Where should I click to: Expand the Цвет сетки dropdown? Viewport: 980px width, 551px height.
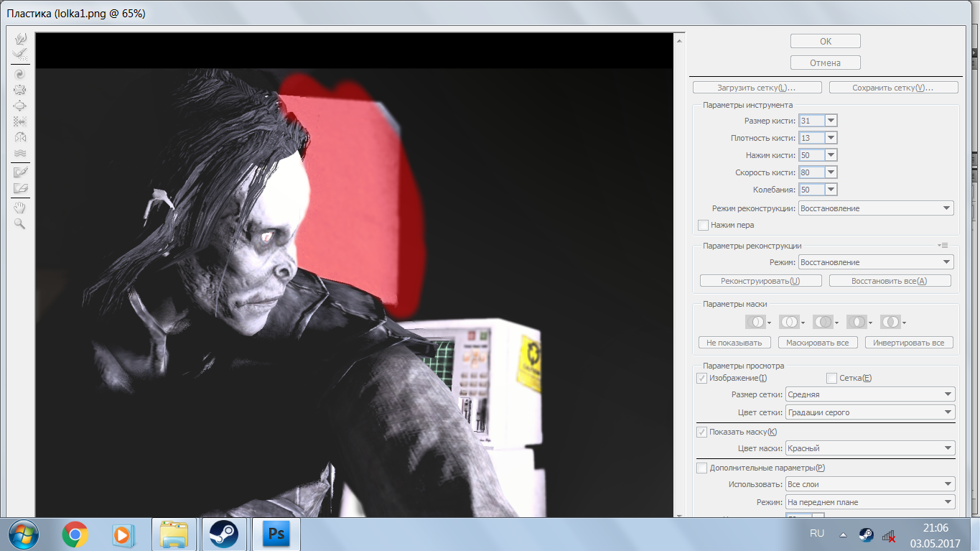(x=870, y=412)
